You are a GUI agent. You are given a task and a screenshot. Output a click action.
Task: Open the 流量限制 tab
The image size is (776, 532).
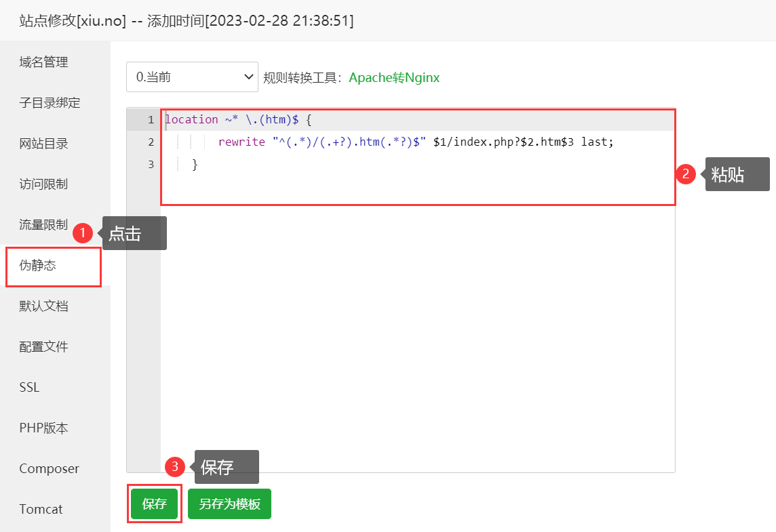pyautogui.click(x=44, y=225)
